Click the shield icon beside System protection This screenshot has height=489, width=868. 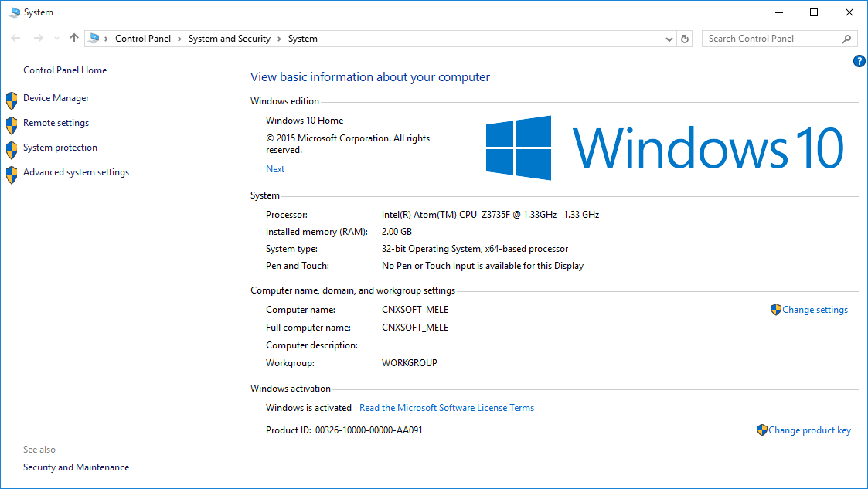(12, 151)
